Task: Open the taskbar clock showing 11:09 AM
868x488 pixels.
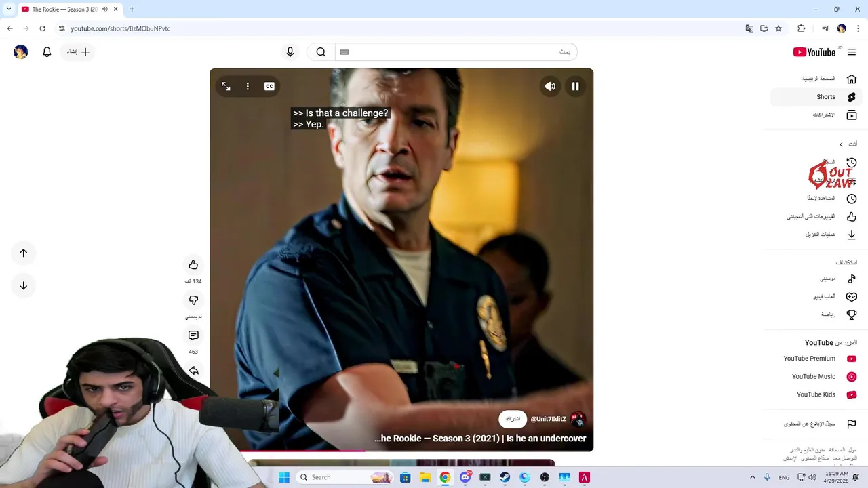Action: pyautogui.click(x=836, y=477)
